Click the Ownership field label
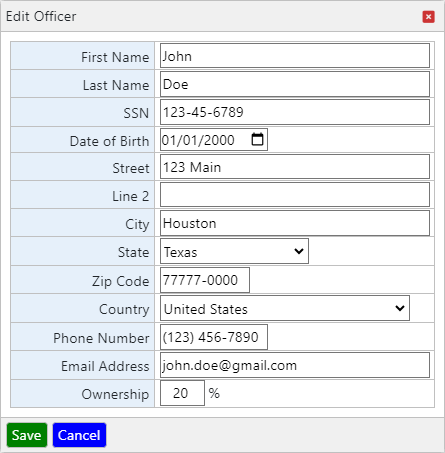 [x=115, y=394]
